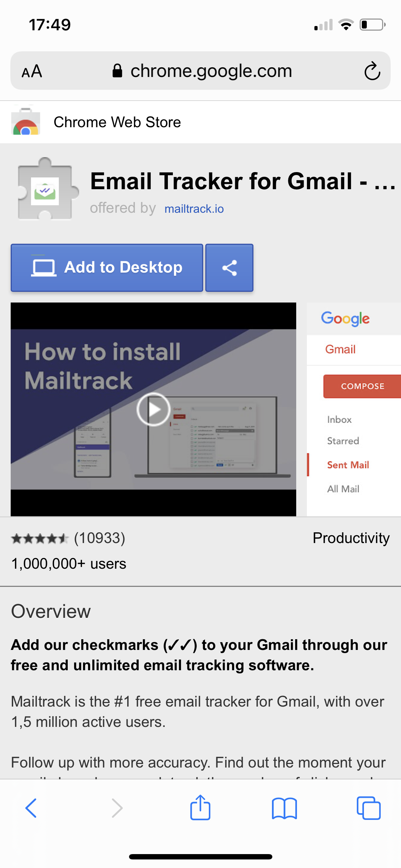
Task: Tap the Safari forward arrow
Action: click(x=117, y=808)
